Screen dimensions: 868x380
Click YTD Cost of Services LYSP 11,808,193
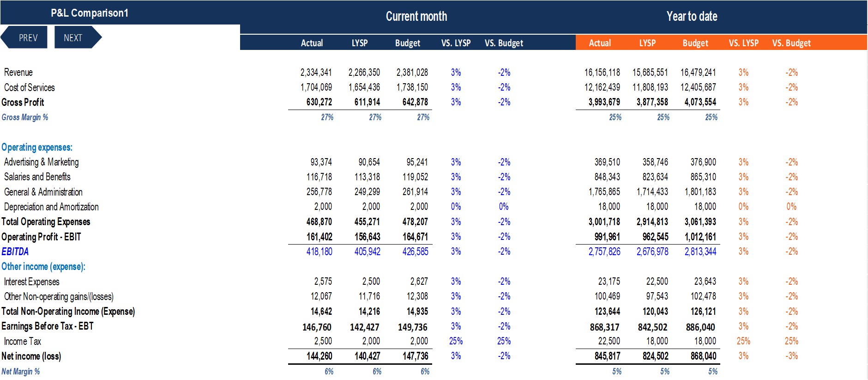pyautogui.click(x=650, y=87)
